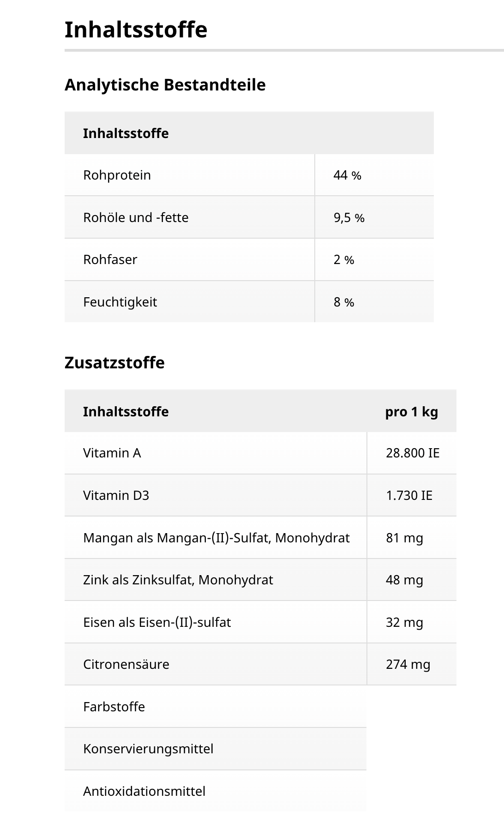Select the Rohfaser row label
The height and width of the screenshot is (817, 504).
tap(110, 260)
